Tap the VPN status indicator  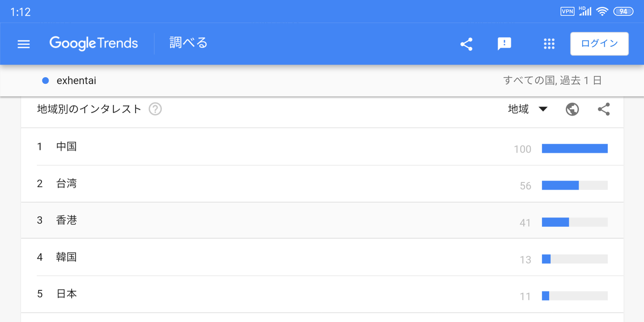[567, 12]
